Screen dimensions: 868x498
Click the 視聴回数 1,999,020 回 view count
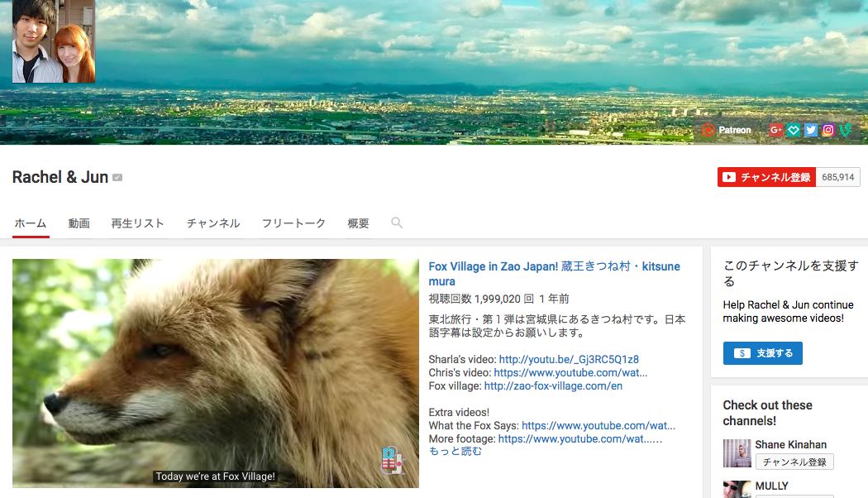(x=481, y=299)
